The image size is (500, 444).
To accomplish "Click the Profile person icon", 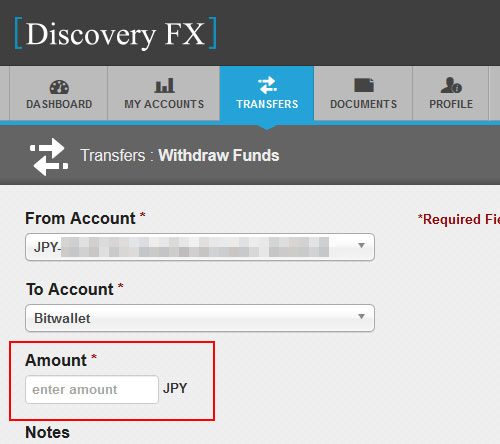I will tap(451, 85).
